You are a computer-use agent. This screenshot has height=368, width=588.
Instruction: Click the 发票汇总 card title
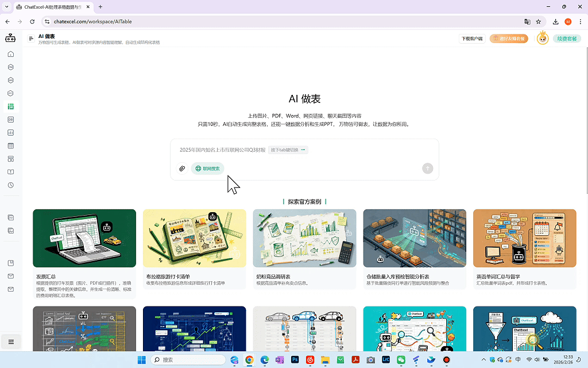[46, 277]
